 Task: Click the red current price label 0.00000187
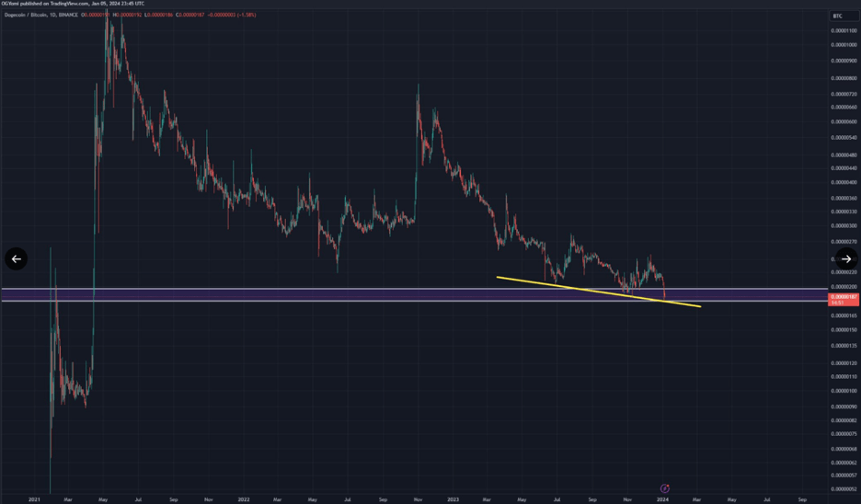844,299
